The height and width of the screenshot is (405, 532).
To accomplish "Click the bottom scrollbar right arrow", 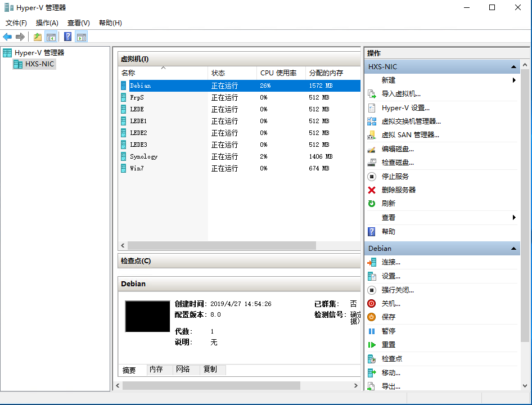I will 355,386.
